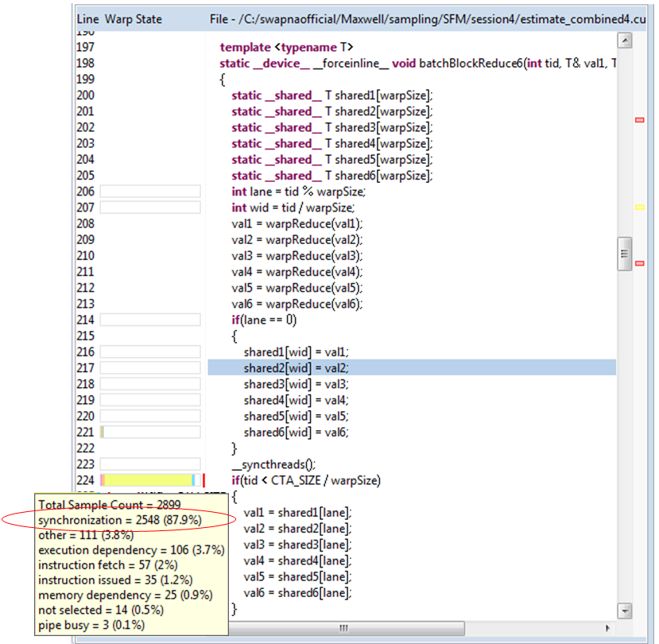Screen dimensions: 659x644
Task: Click the warp state bar on line 207
Action: pos(150,208)
